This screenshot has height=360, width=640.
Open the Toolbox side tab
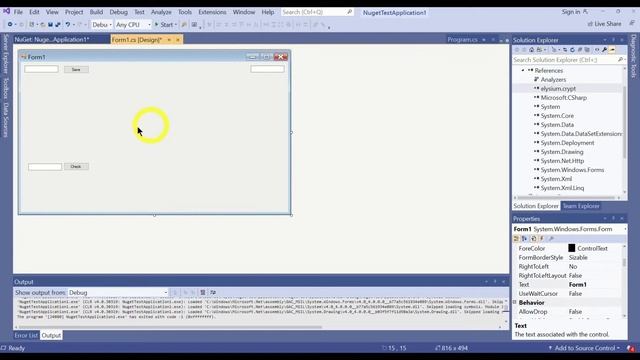pyautogui.click(x=6, y=88)
